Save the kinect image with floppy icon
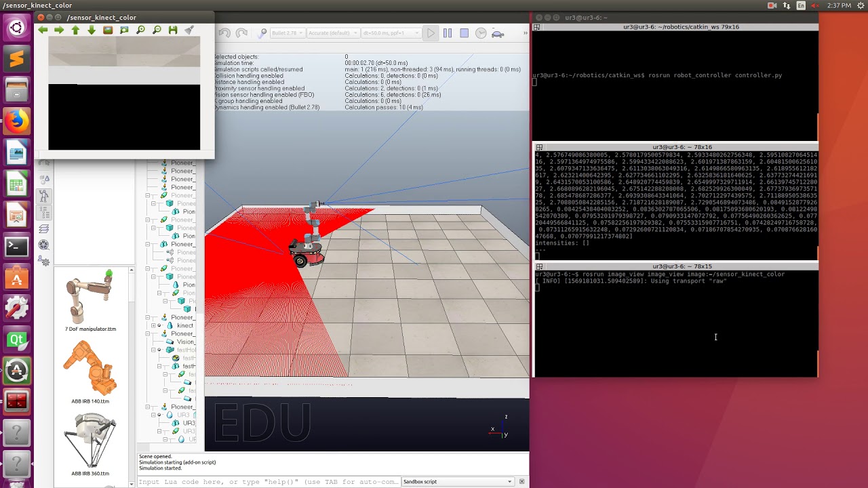This screenshot has height=488, width=868. click(173, 30)
